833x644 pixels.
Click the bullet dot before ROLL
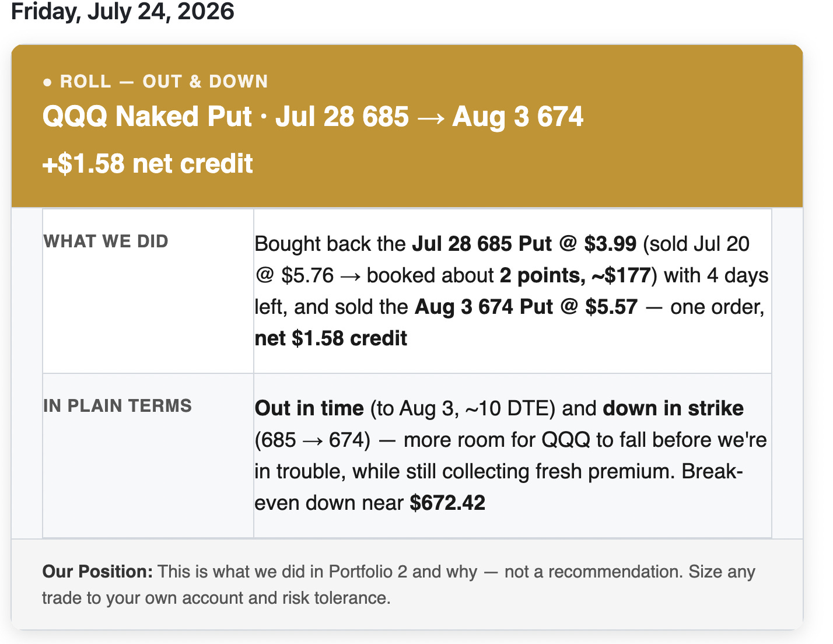coord(47,82)
